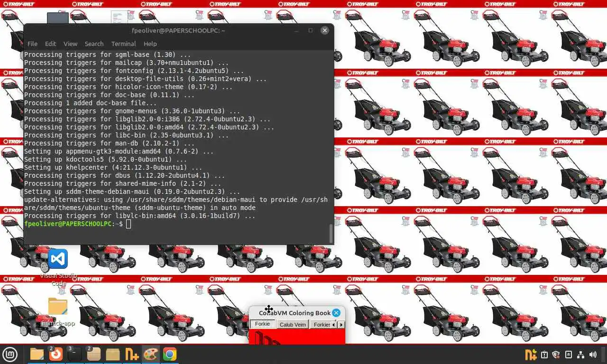Close the CollabVM Coloring Book window

pos(336,313)
